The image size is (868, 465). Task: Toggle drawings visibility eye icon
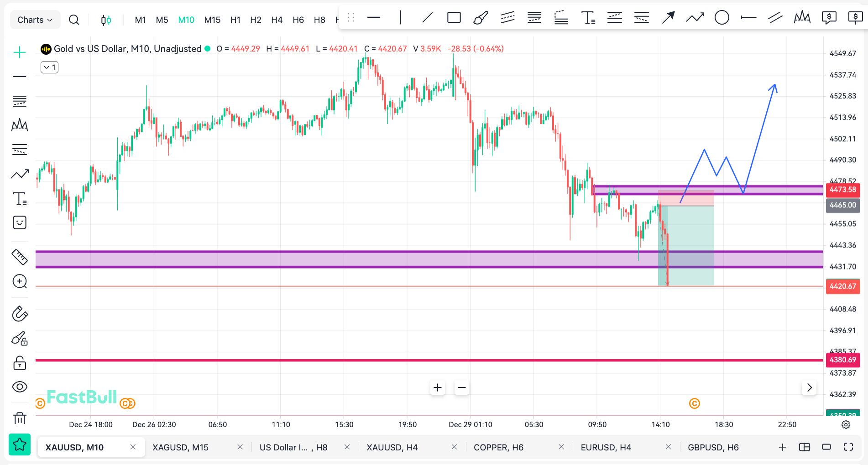[x=20, y=387]
